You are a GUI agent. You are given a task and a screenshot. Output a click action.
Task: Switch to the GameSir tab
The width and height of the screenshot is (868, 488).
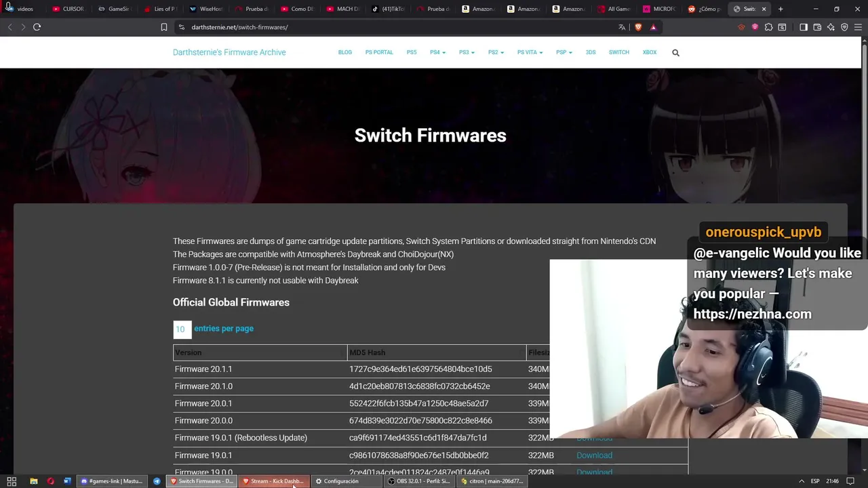114,9
